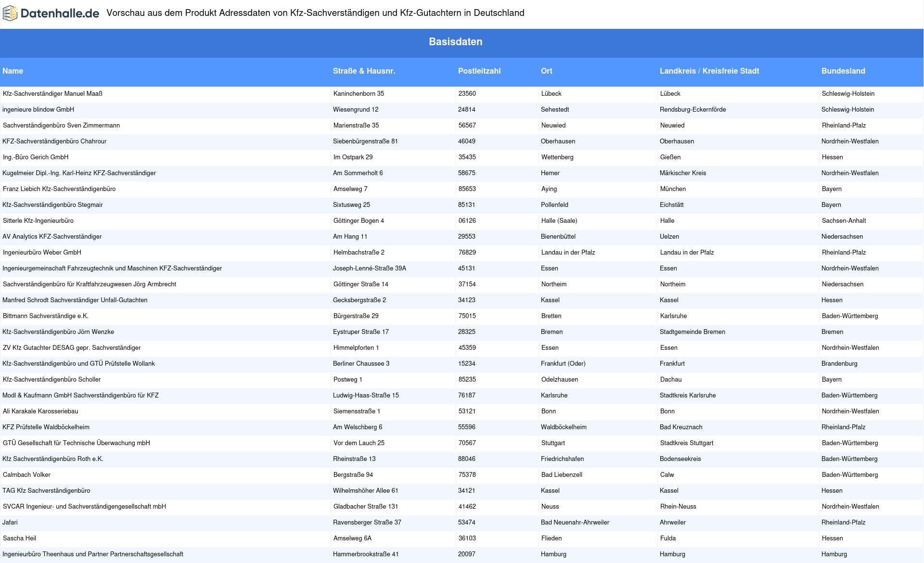Viewport: 924px width, 563px height.
Task: Click the Name column header
Action: (x=13, y=71)
